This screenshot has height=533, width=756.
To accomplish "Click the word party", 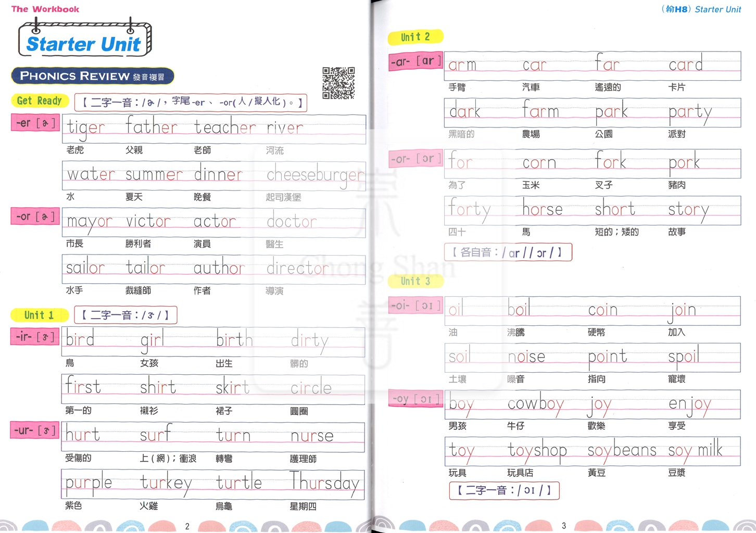I will point(690,113).
